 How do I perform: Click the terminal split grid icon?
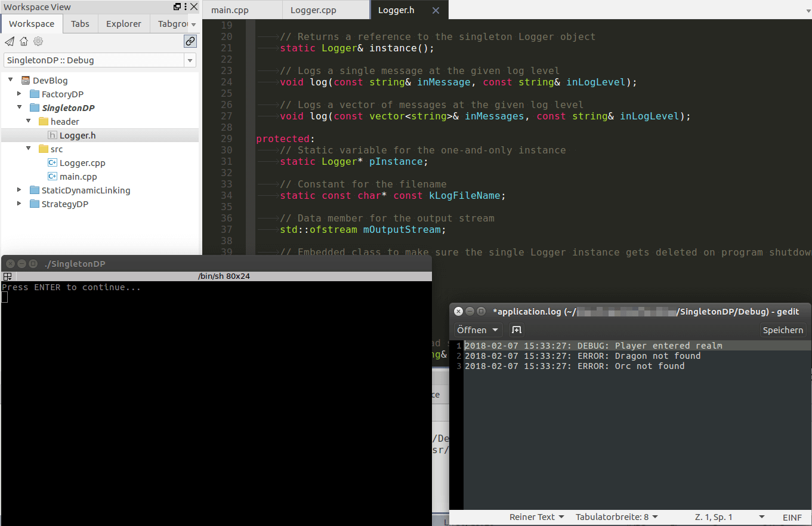click(x=7, y=276)
